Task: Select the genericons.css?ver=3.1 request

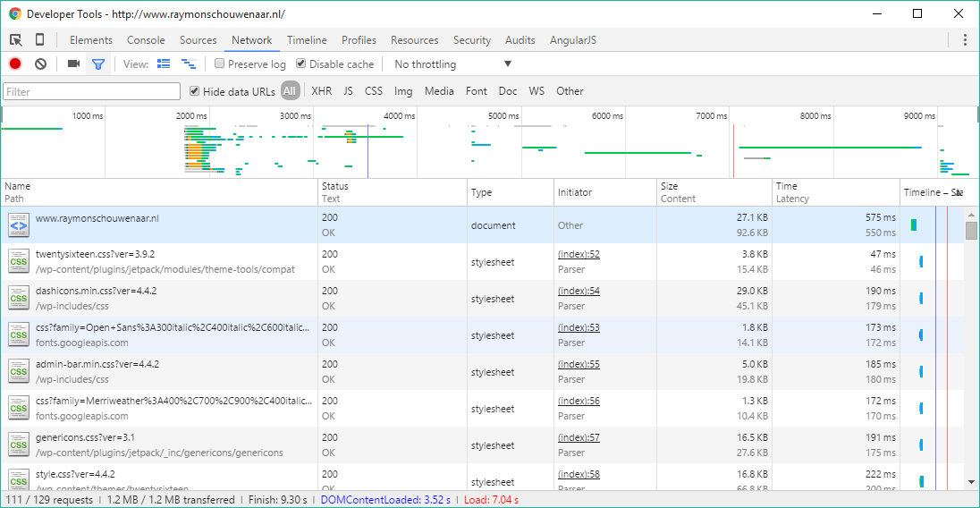Action: coord(85,437)
